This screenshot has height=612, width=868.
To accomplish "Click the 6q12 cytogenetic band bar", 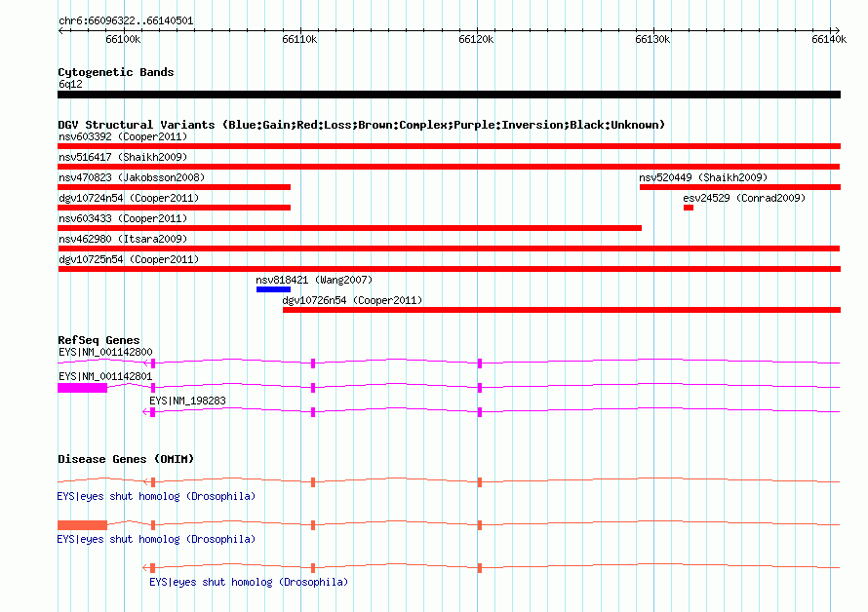I will (x=449, y=95).
